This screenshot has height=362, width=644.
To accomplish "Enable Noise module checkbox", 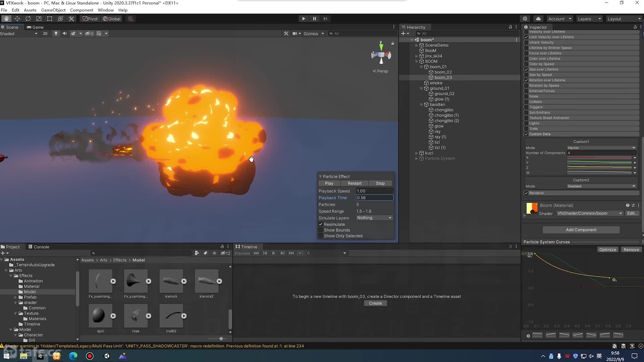I will coord(526,96).
